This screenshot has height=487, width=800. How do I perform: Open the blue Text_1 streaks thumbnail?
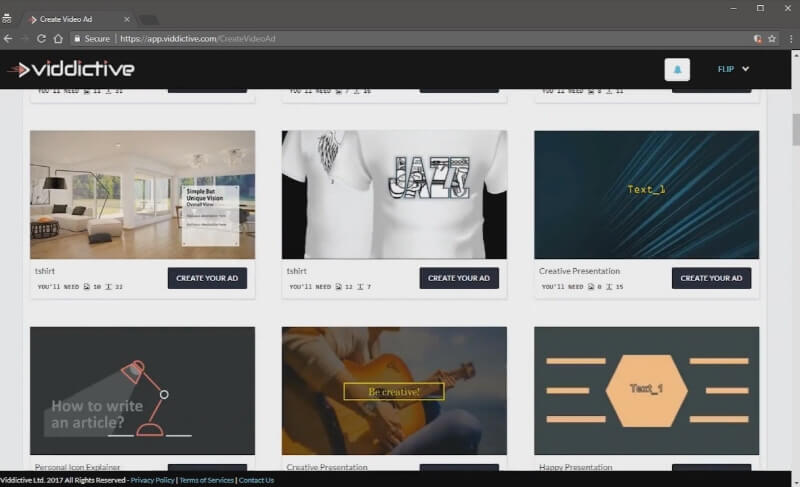[646, 195]
